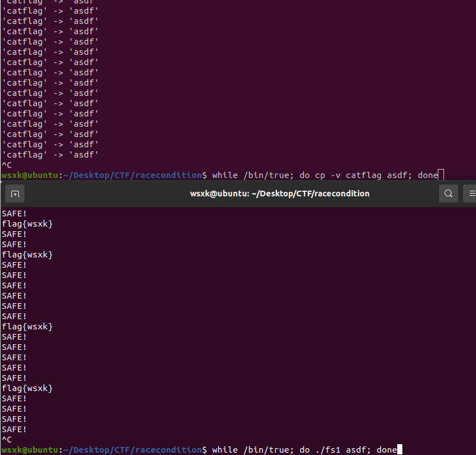Click the upper terminal prompt wsxk@ubuntu

30,176
